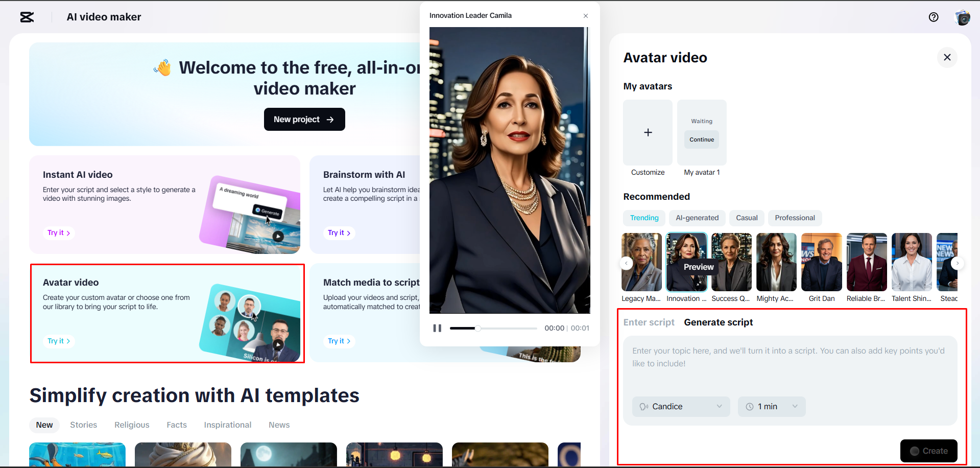Click the right arrow on the avatar carousel
Screen dimensions: 980x468
(958, 263)
